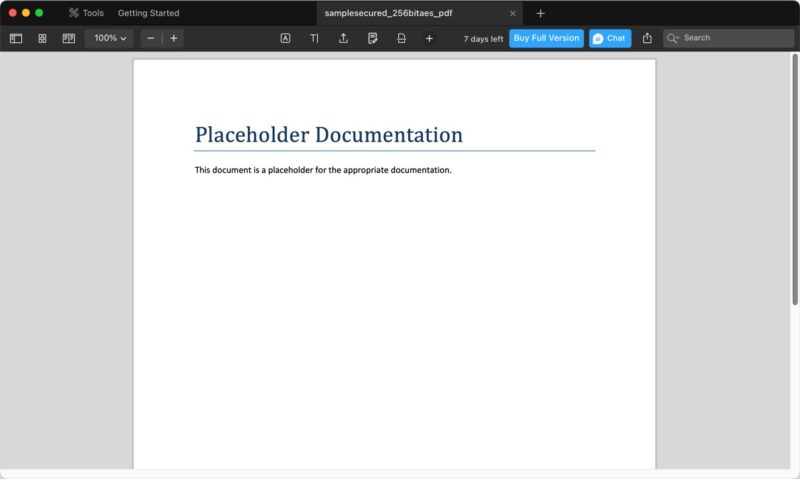
Task: Switch to the page display mode icon
Action: (x=68, y=38)
